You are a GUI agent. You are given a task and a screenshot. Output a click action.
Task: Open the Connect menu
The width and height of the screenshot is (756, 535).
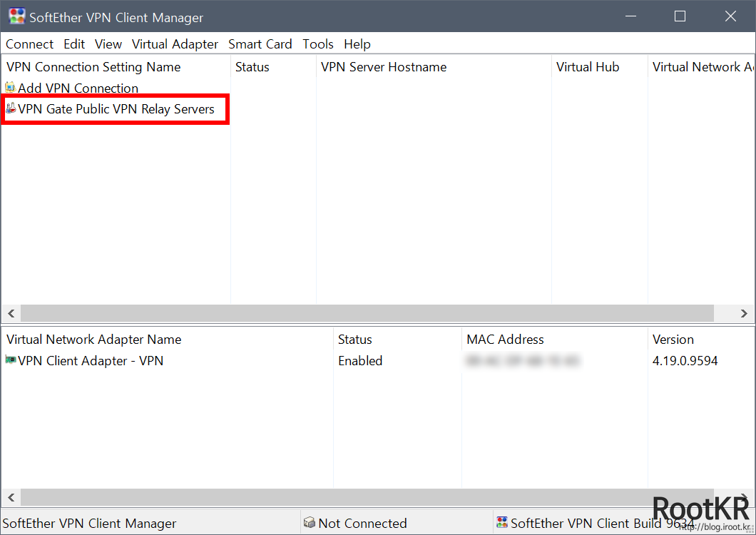coord(29,44)
